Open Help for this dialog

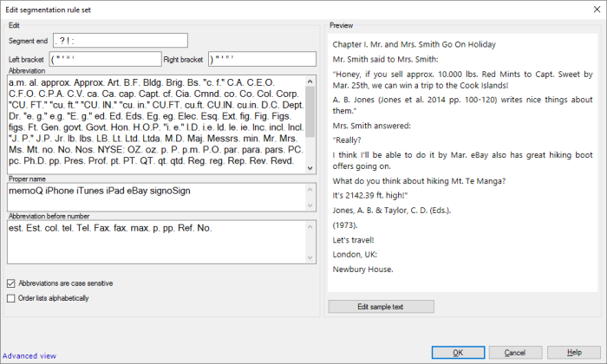(575, 353)
